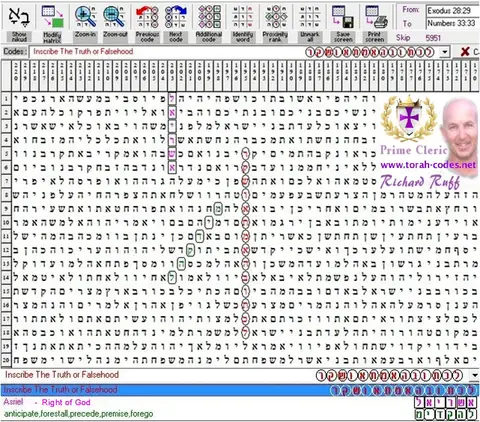Click the Zoom-in magnifier icon

click(86, 16)
